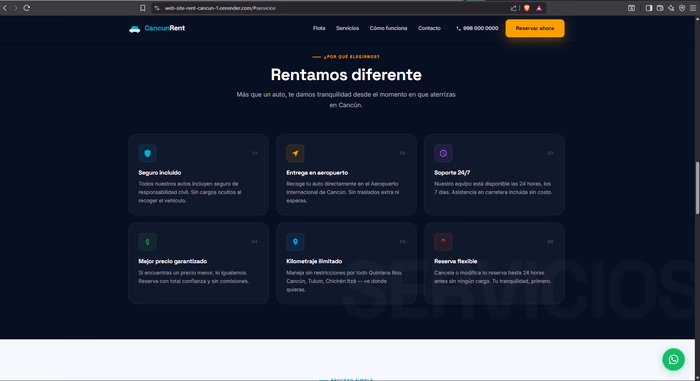Click the Soporte 24/7 card title

point(452,172)
